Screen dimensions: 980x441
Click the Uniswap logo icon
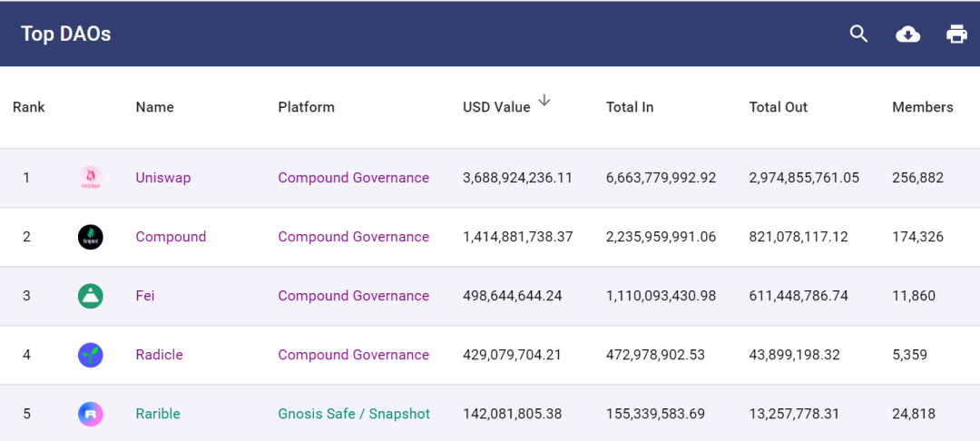(x=91, y=178)
